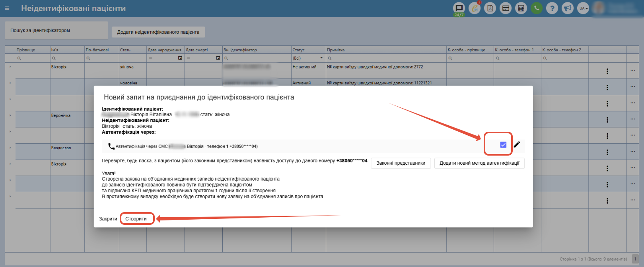Screen dimensions: 644x267
Task: Click the чоловіча cell in the table
Action: pyautogui.click(x=133, y=83)
